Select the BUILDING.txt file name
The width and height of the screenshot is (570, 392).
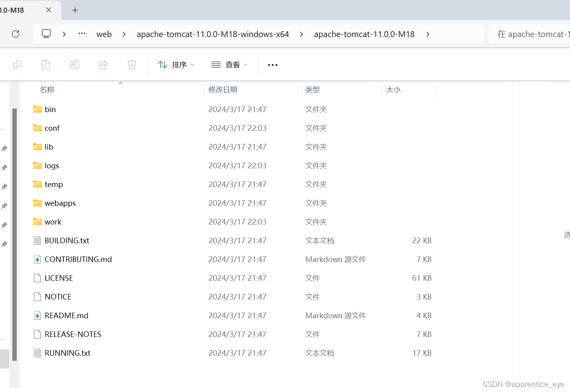point(67,240)
